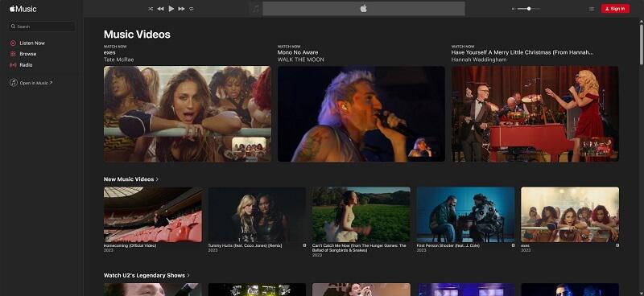Expand Watch U2's Legendary Shows via its chevron
This screenshot has width=644, height=296.
188,275
